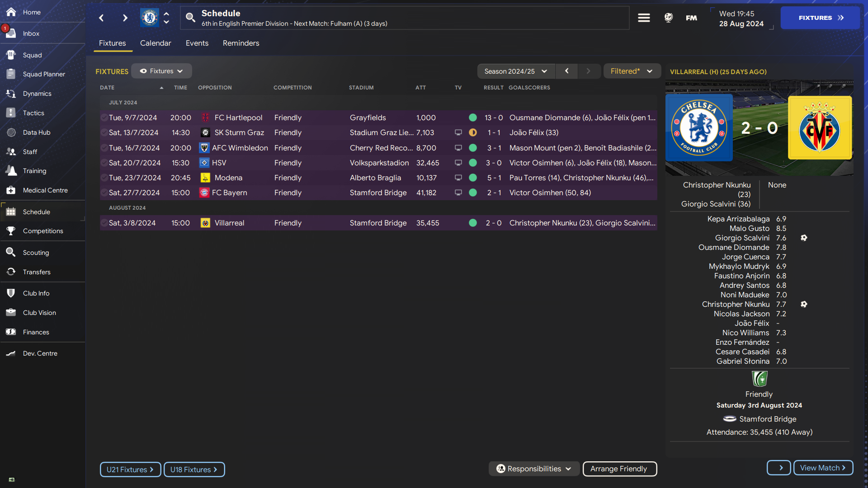Toggle the checkmark on FC Bayern fixture
This screenshot has width=868, height=488.
(x=104, y=192)
